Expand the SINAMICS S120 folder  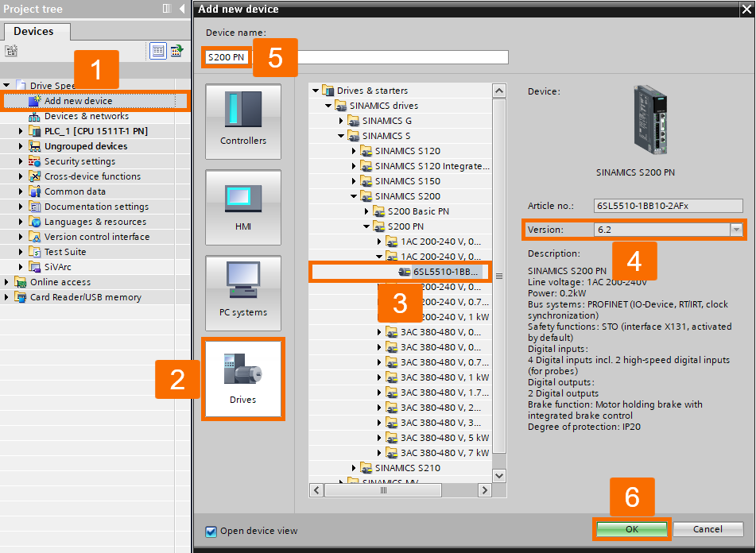pos(354,151)
